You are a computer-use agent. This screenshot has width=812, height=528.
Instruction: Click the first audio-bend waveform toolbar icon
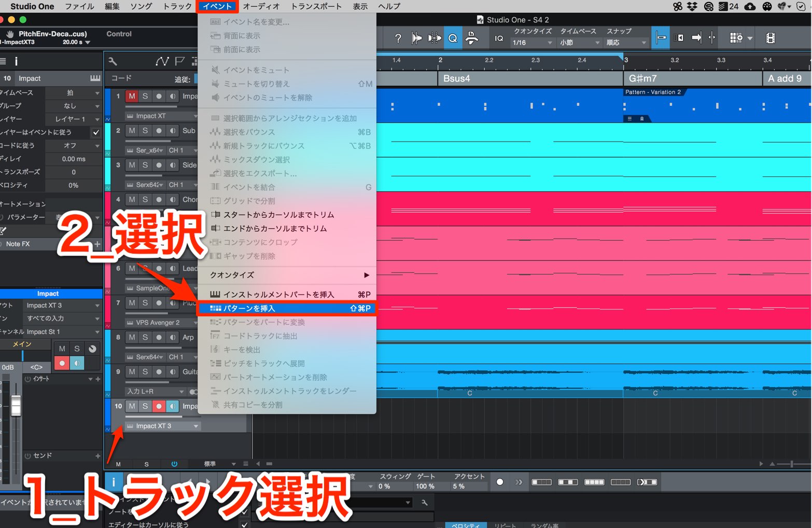(416, 38)
